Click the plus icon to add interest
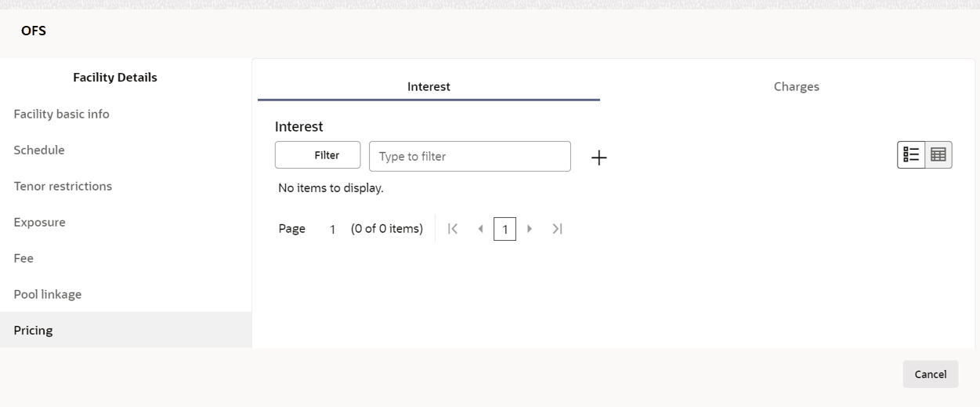980x407 pixels. (599, 158)
